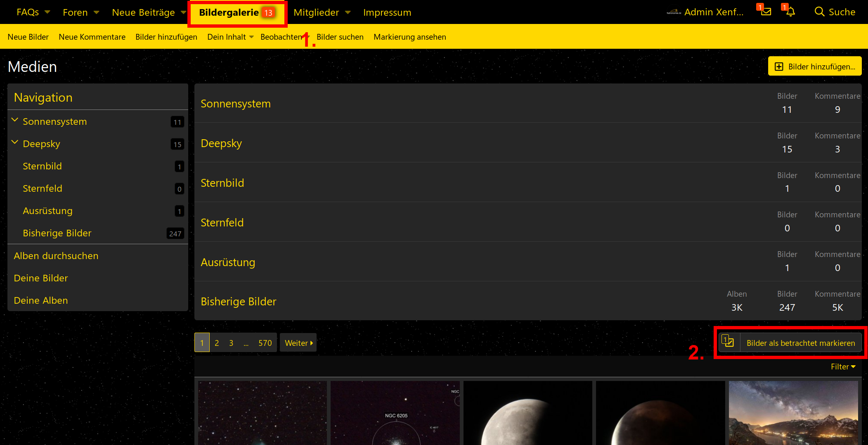The image size is (868, 445).
Task: Expand the FAQs menu arrow
Action: click(47, 12)
